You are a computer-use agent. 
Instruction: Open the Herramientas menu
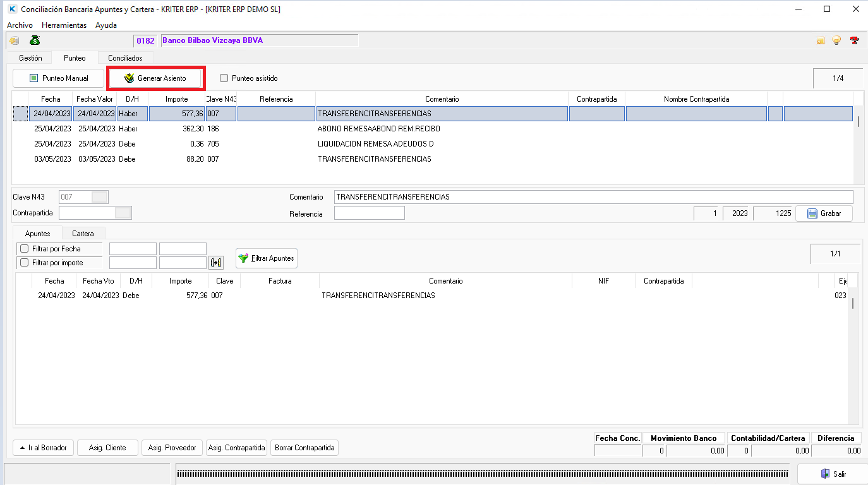point(64,25)
